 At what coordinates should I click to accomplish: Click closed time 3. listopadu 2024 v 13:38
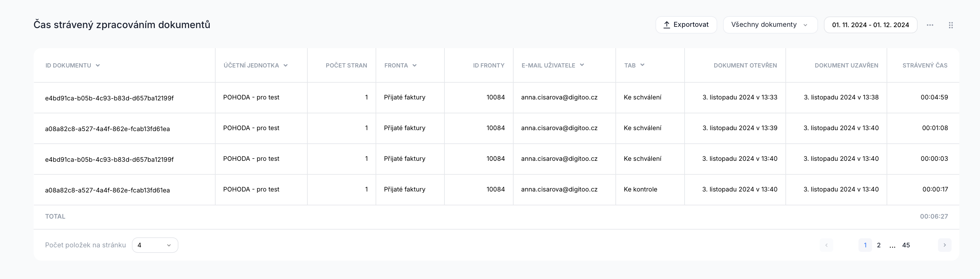841,97
